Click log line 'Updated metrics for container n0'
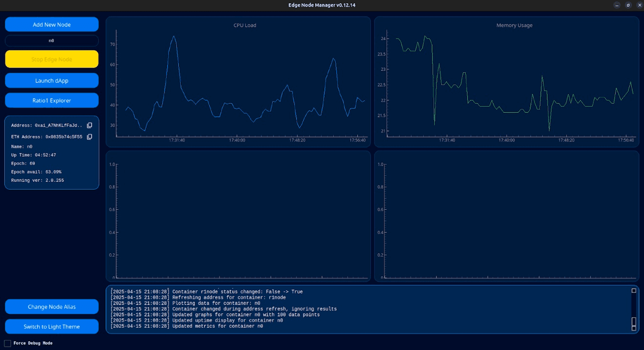 (186, 326)
